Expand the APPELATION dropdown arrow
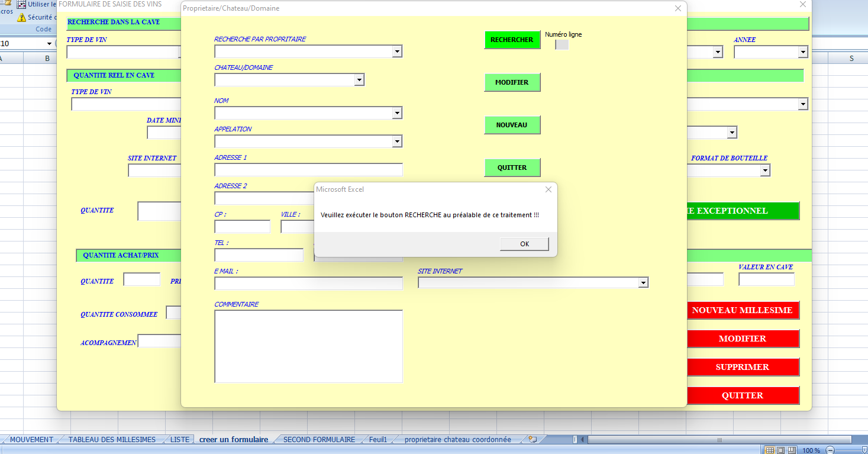Image resolution: width=868 pixels, height=454 pixels. [x=397, y=141]
